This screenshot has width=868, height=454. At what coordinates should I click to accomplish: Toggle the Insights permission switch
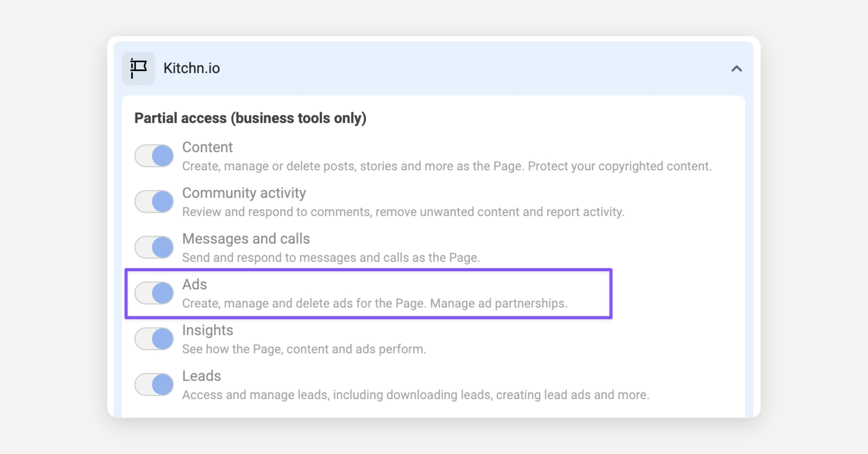(x=154, y=339)
